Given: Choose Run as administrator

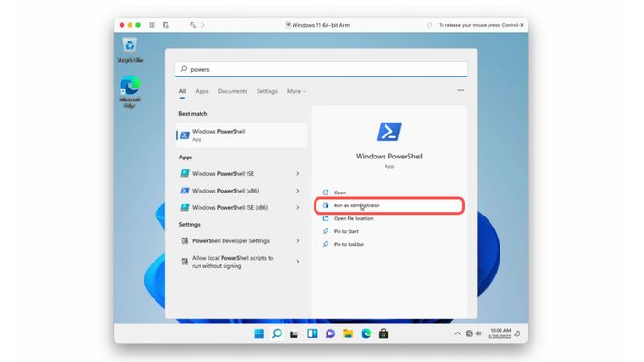Looking at the screenshot, I should 389,205.
